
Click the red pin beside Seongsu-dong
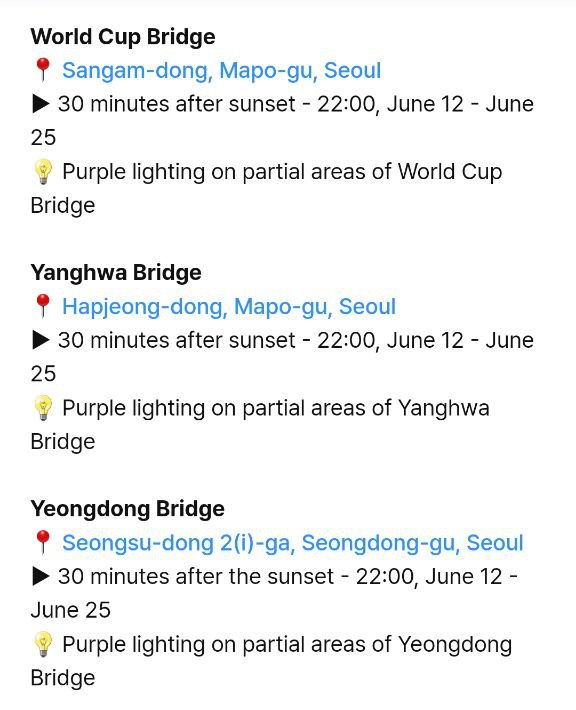[x=43, y=542]
